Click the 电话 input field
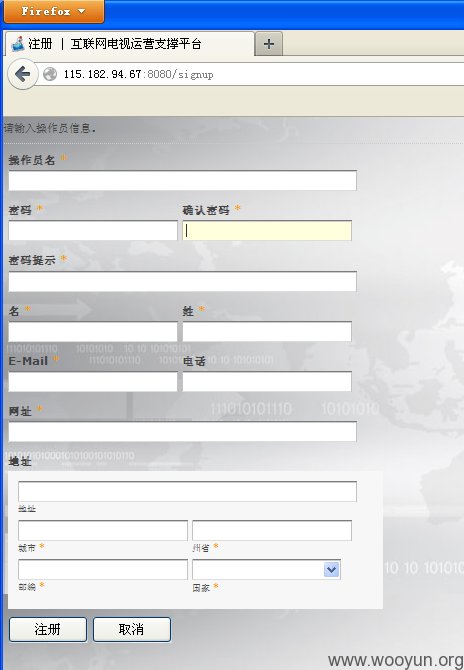The width and height of the screenshot is (464, 670). 267,382
